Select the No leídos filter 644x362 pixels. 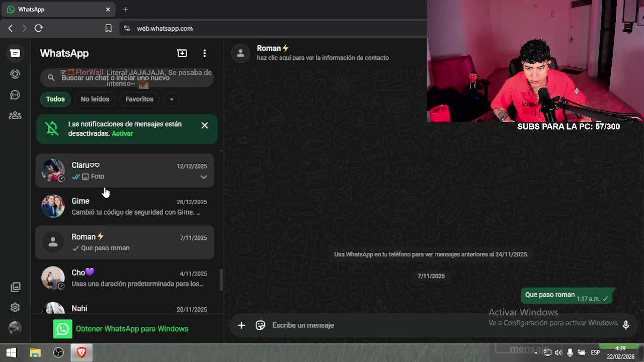point(95,99)
